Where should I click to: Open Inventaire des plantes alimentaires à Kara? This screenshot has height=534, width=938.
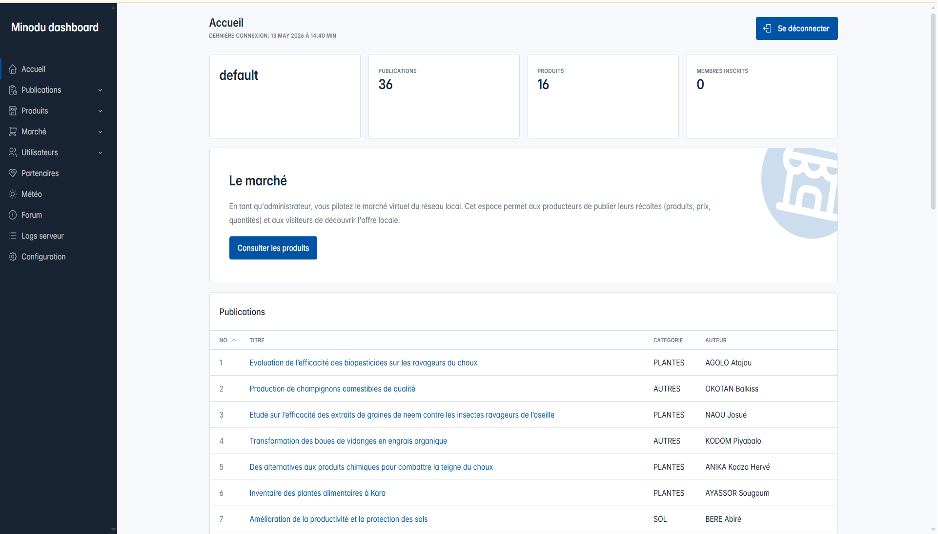[x=317, y=493]
